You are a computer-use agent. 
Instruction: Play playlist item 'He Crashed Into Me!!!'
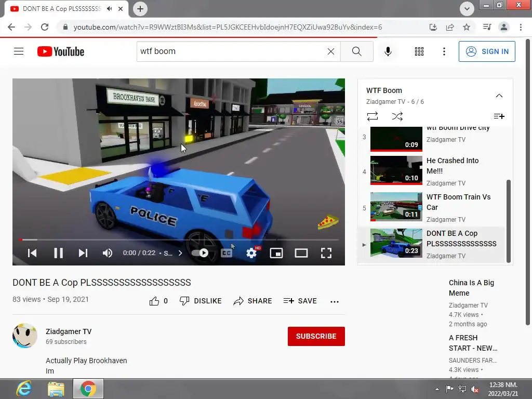432,171
